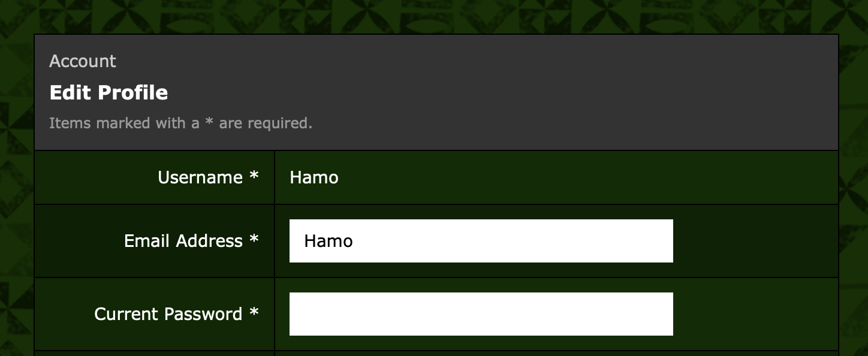Select the Username value 'Hamo'
The width and height of the screenshot is (868, 356).
click(x=314, y=177)
